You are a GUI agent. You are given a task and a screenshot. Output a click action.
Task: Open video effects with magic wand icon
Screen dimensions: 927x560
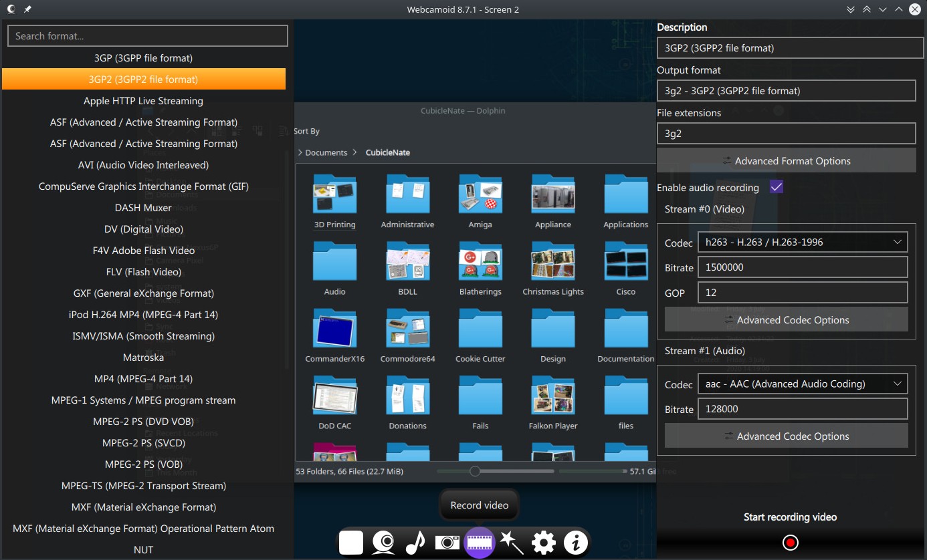point(511,543)
